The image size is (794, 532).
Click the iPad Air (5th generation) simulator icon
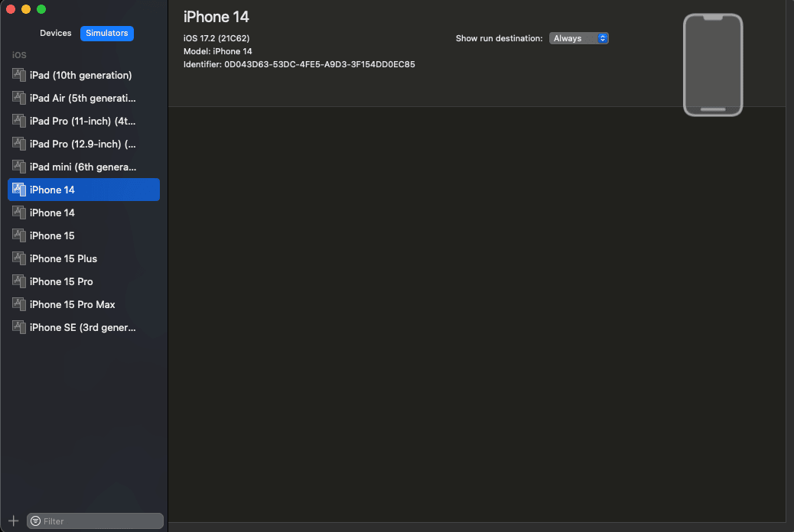[x=18, y=98]
